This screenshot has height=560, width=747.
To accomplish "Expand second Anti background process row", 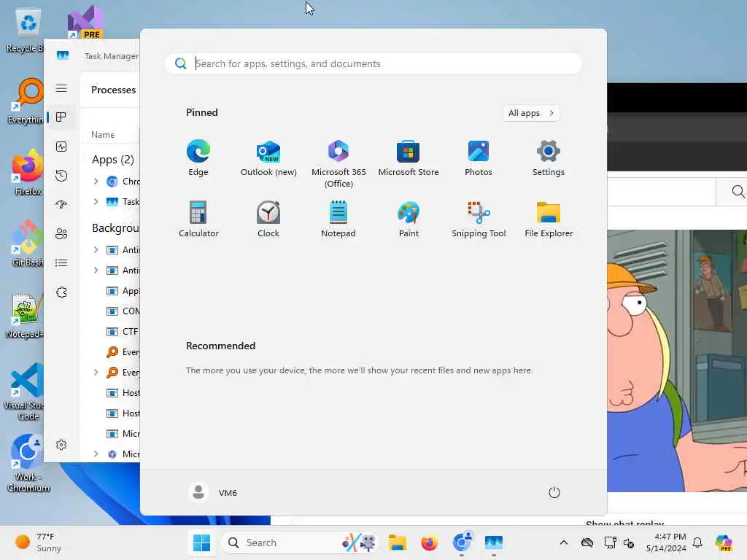I will (x=96, y=270).
